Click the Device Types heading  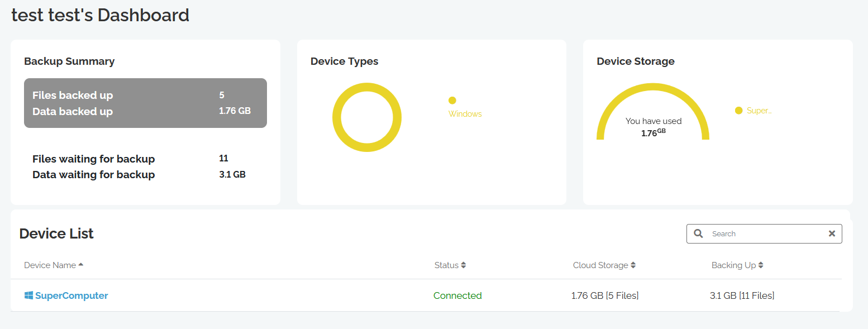click(x=345, y=61)
